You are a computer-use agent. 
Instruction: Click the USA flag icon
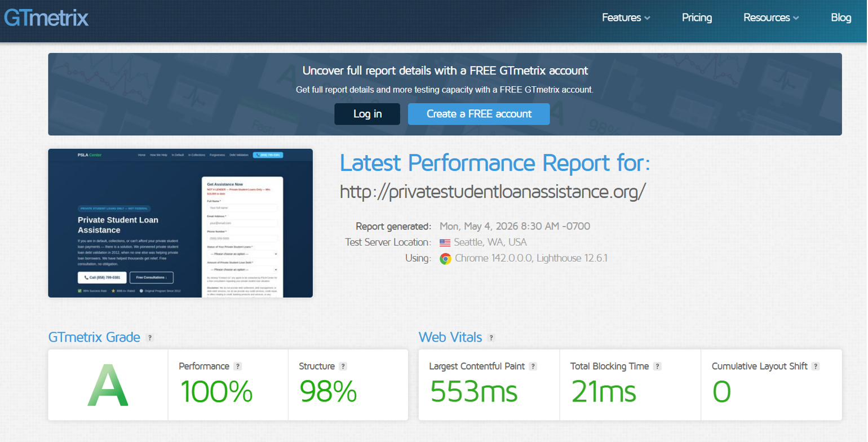pos(445,243)
